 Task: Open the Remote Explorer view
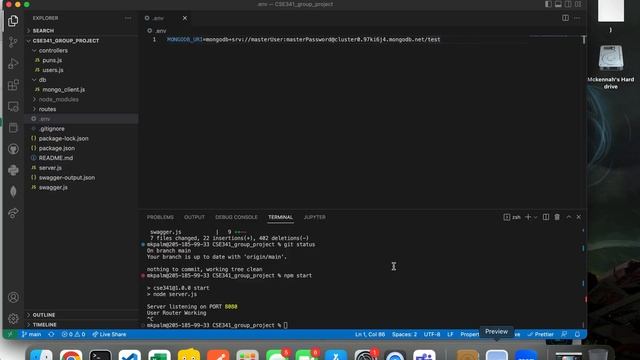[x=13, y=107]
